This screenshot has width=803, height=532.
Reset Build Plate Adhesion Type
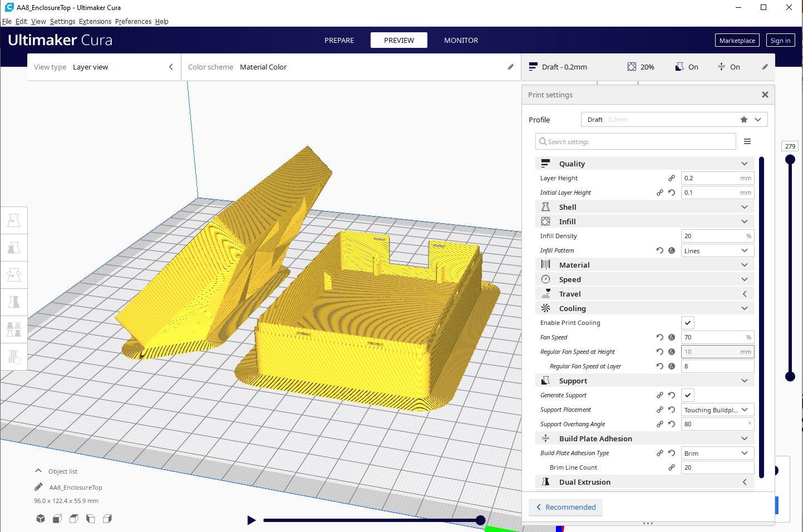(672, 453)
